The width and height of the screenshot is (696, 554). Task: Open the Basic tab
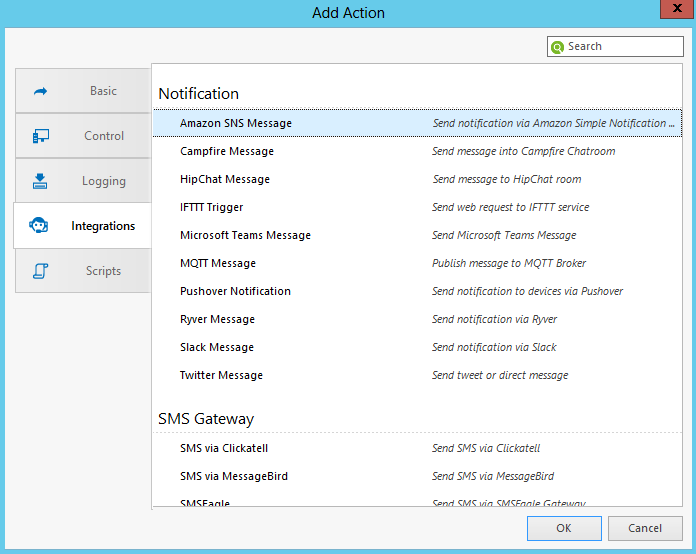pos(83,91)
